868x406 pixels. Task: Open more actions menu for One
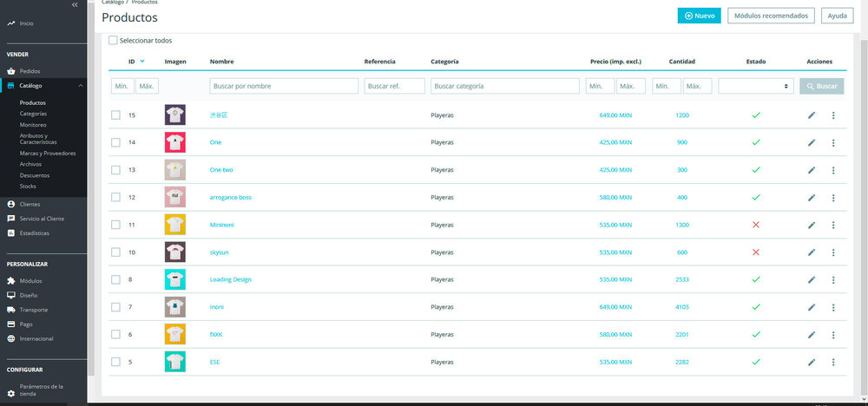click(833, 143)
